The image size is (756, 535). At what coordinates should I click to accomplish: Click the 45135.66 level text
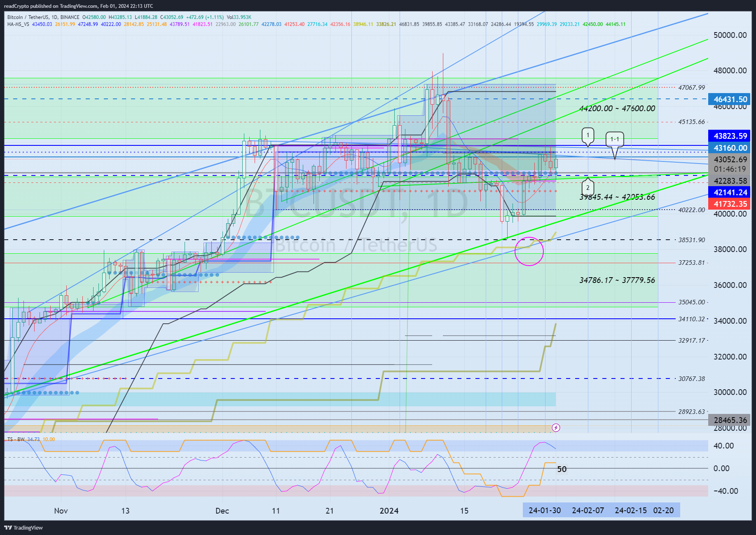tap(692, 122)
